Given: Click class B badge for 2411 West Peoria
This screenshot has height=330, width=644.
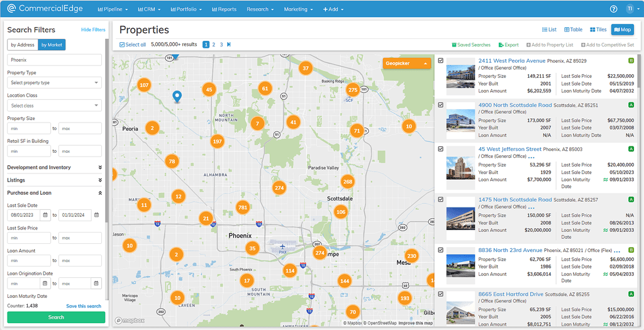Looking at the screenshot, I should pyautogui.click(x=631, y=61).
